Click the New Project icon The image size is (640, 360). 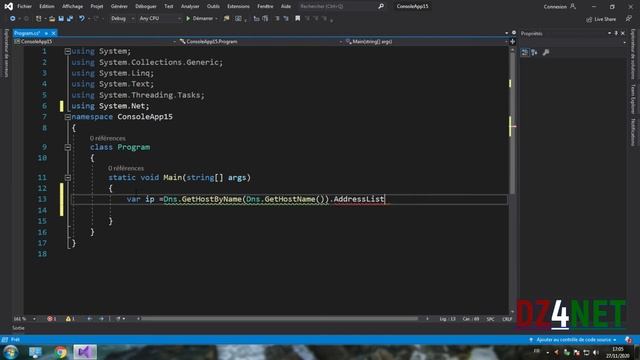pyautogui.click(x=38, y=19)
